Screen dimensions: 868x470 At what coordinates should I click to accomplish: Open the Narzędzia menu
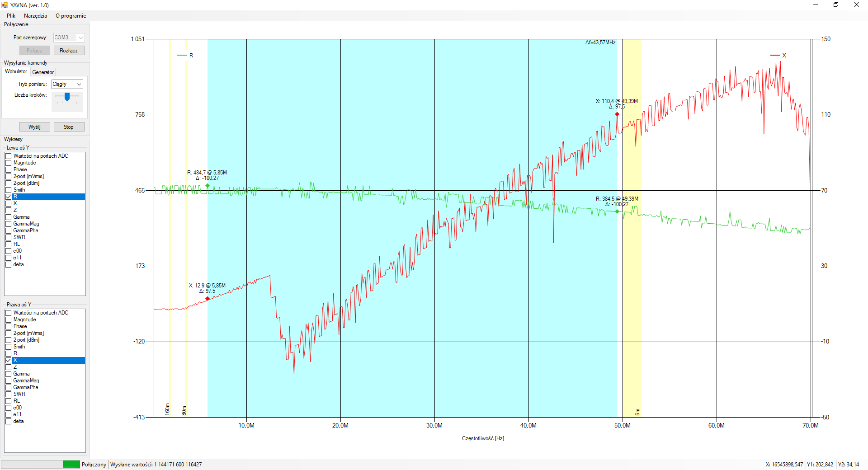click(x=35, y=16)
